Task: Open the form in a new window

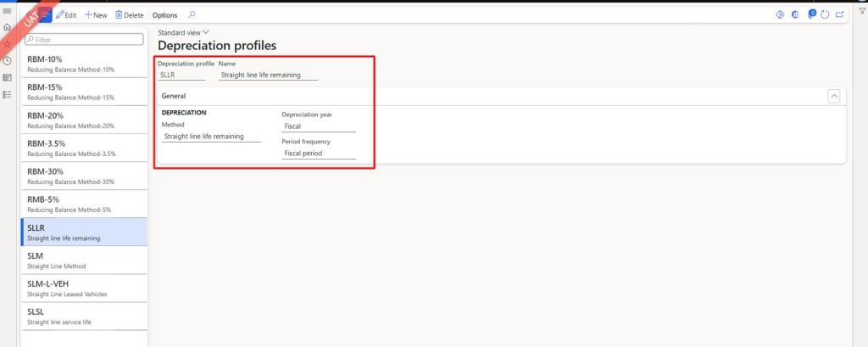Action: (839, 15)
